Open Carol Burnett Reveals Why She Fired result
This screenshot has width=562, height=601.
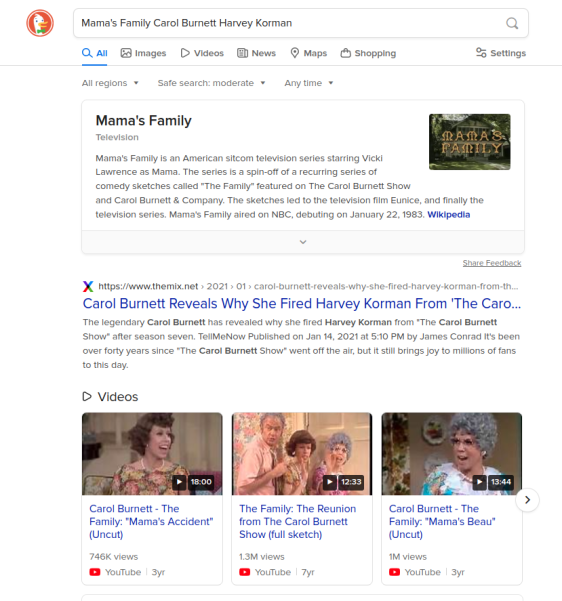pyautogui.click(x=302, y=304)
